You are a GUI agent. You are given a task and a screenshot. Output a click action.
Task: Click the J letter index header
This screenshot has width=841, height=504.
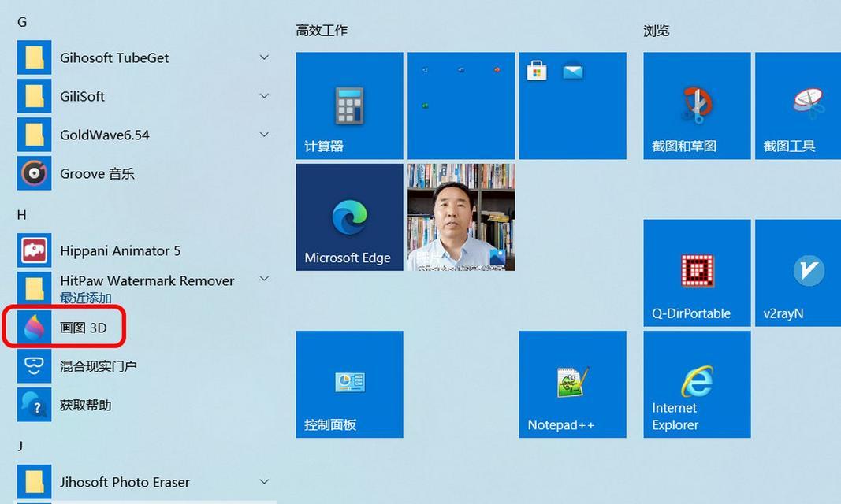point(20,446)
